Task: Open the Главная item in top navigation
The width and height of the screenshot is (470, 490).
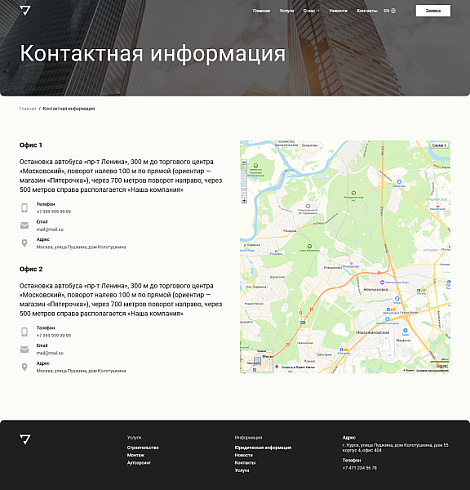Action: coord(261,11)
